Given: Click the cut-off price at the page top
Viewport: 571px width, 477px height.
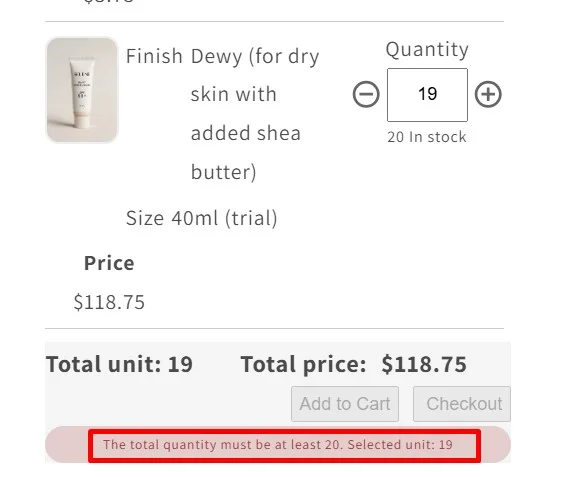Looking at the screenshot, I should click(109, 1).
